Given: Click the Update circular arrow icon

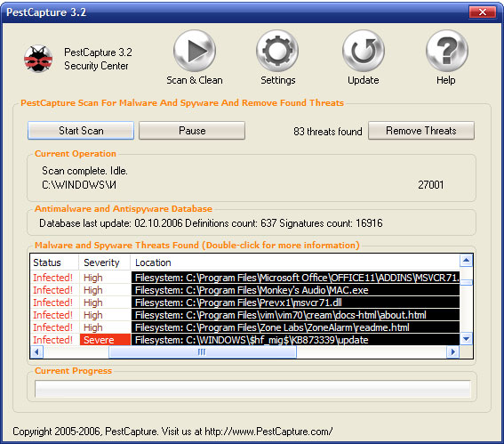Looking at the screenshot, I should click(x=364, y=51).
